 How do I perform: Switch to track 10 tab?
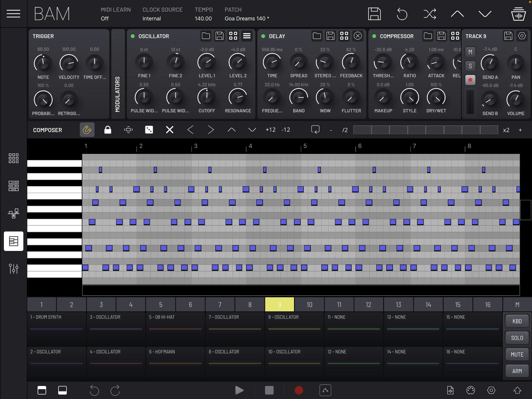tap(309, 304)
